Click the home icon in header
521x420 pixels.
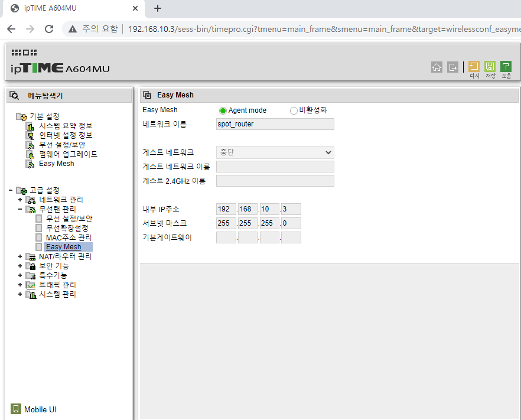click(437, 67)
